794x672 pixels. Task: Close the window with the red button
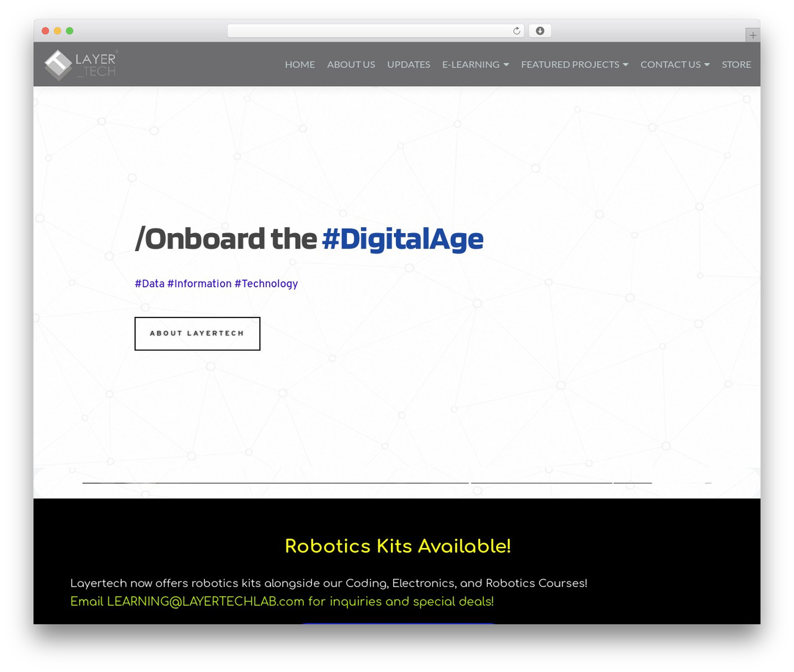(45, 31)
